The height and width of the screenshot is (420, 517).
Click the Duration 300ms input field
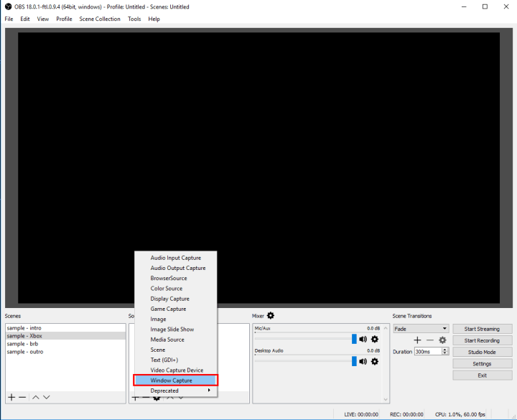coord(428,351)
